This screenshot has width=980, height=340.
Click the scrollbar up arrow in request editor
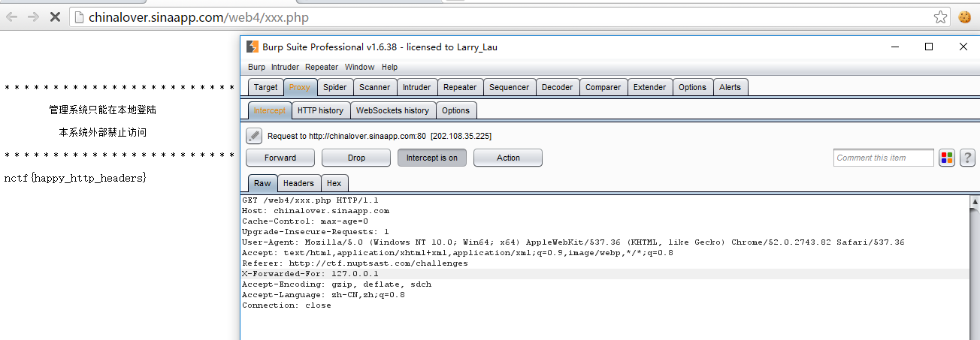[975, 201]
